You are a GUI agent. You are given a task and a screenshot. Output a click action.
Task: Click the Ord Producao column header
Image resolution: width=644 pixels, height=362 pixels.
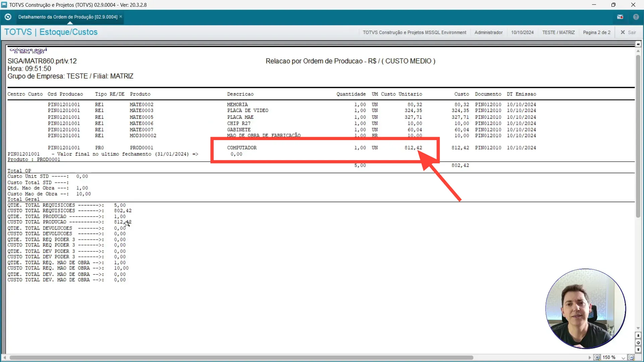tap(65, 94)
